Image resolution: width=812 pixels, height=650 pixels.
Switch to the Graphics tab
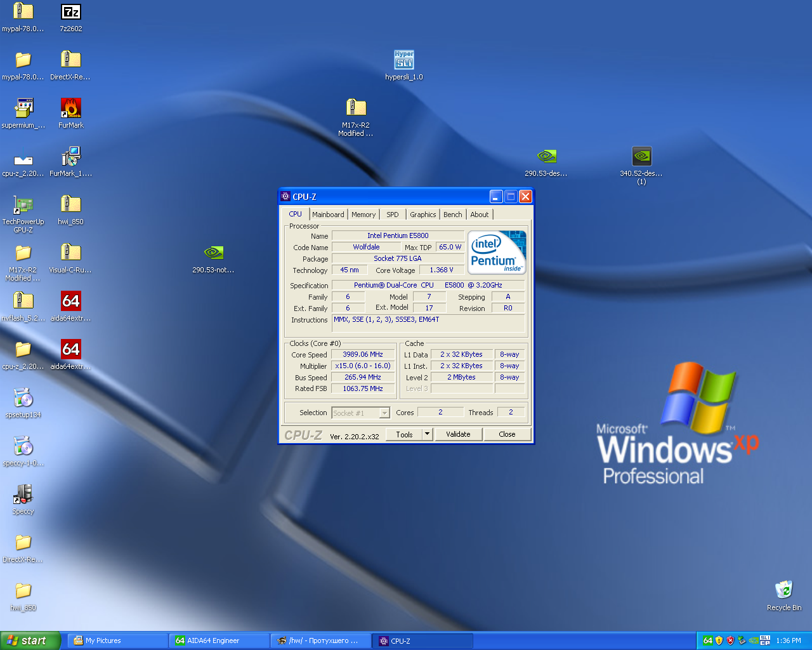(x=422, y=215)
